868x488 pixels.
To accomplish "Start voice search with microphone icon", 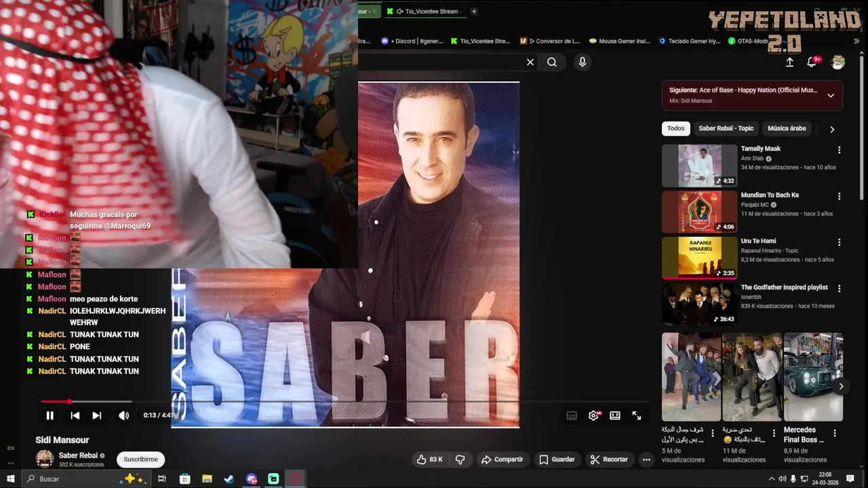I will point(582,62).
